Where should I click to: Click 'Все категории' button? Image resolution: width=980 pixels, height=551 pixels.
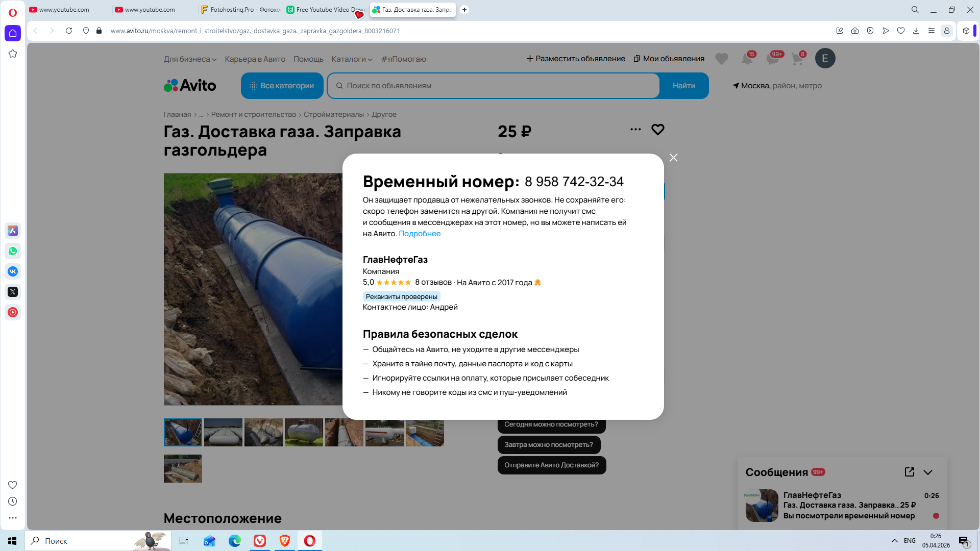[x=282, y=86]
